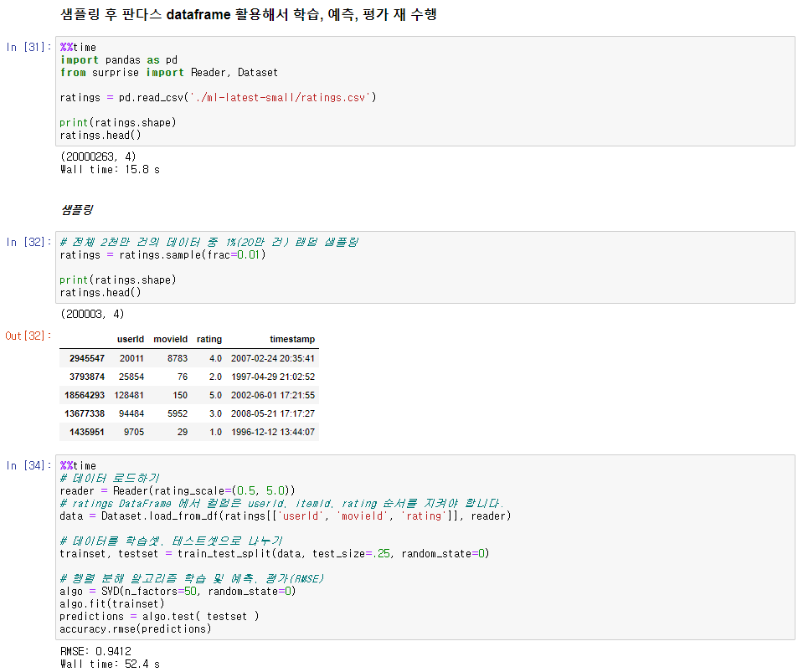Click the SVD(n_factors=50) code line
Screen dimensions: 798x672
[178, 591]
